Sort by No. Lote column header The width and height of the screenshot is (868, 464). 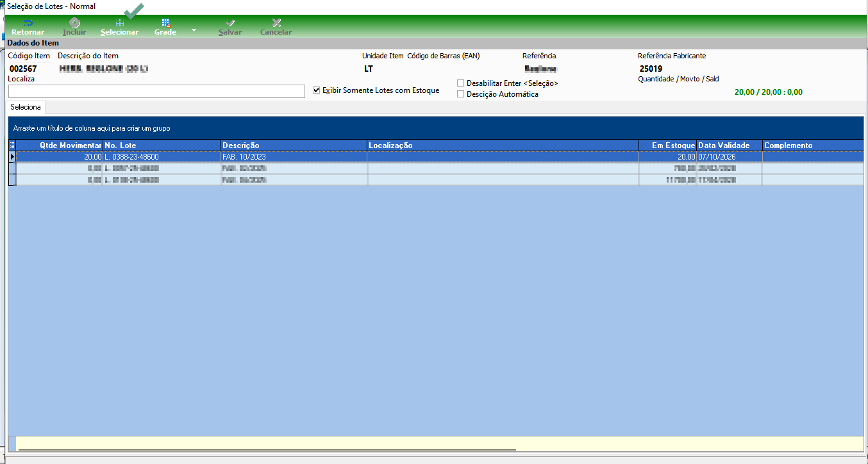pos(162,145)
